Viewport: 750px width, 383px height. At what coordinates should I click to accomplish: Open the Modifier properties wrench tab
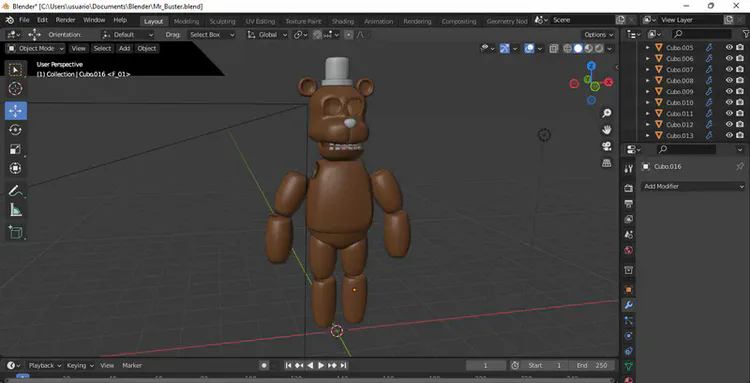point(629,305)
